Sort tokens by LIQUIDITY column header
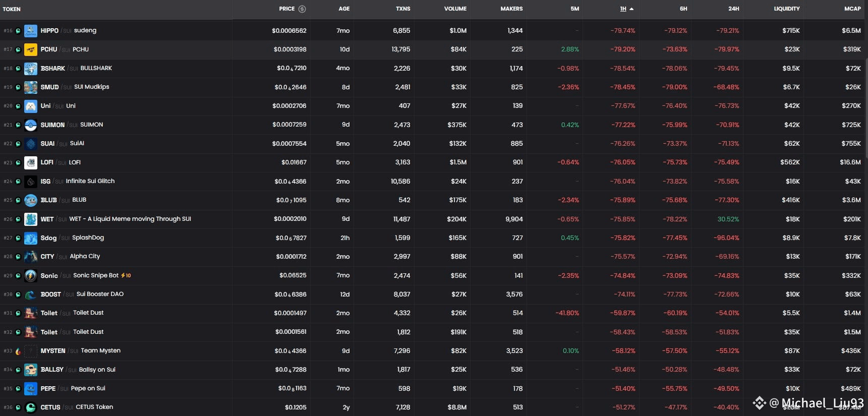868x416 pixels. pos(787,9)
